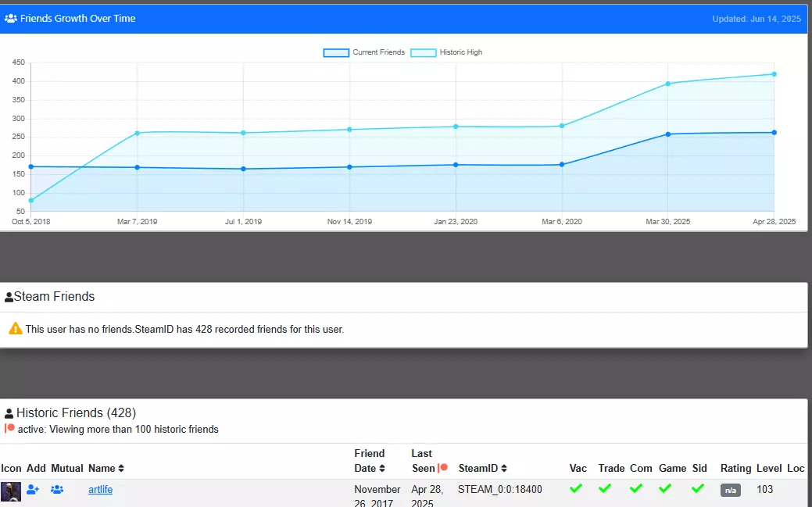Image resolution: width=812 pixels, height=507 pixels.
Task: Click the Trade green checkmark for artlife
Action: 605,487
